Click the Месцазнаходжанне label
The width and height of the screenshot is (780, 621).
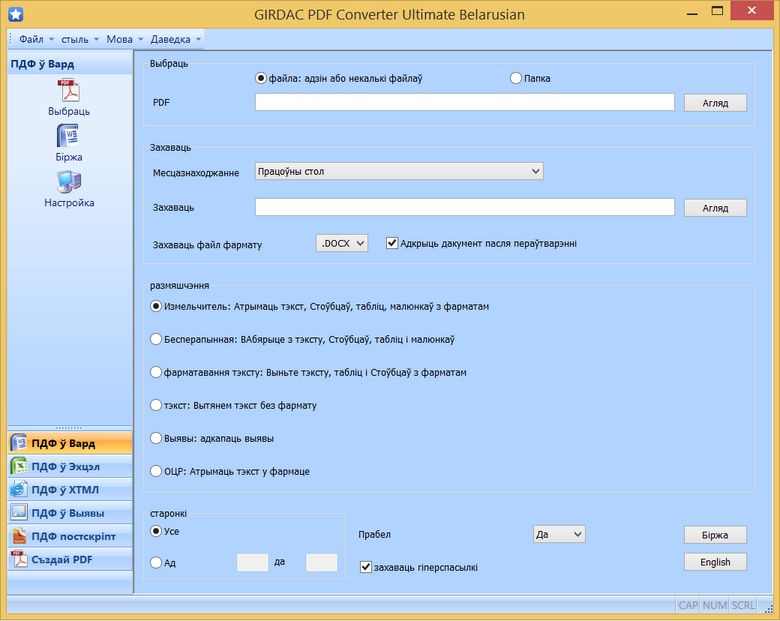[195, 173]
